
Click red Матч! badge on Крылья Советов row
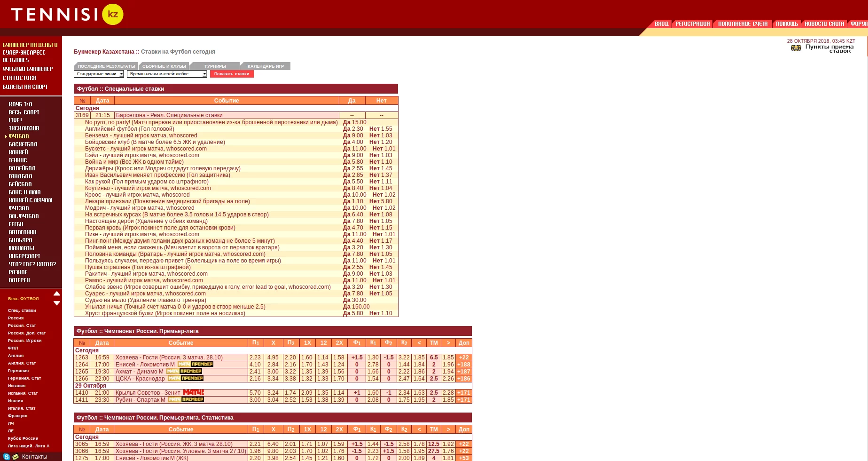[x=193, y=393]
